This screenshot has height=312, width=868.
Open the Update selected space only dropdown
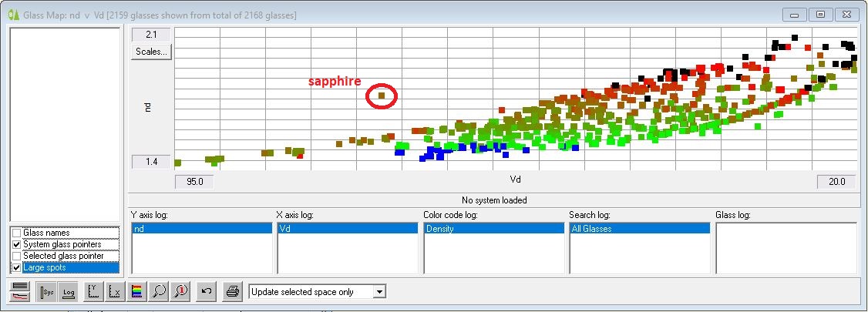coord(378,292)
